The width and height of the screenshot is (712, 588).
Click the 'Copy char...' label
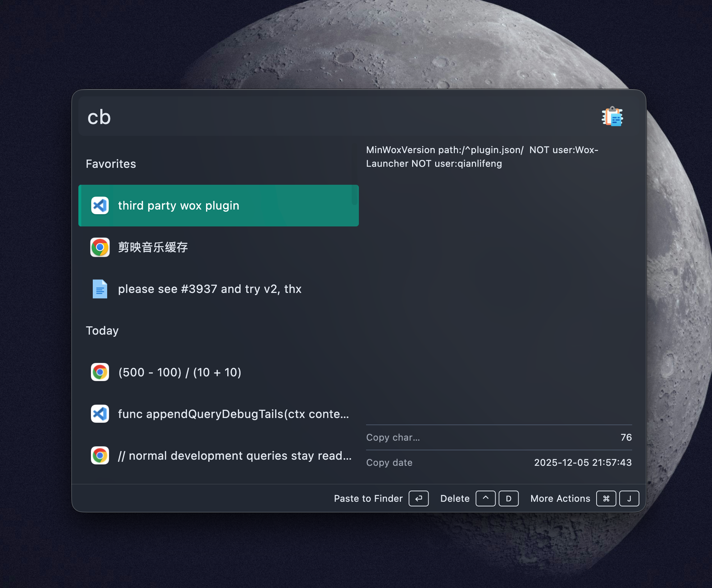pos(393,437)
